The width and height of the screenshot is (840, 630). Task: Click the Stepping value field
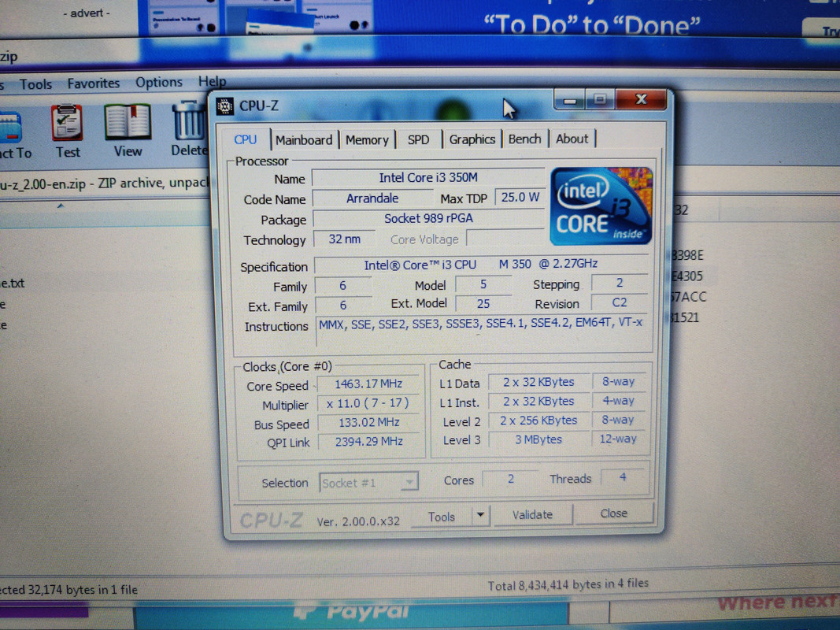620,283
